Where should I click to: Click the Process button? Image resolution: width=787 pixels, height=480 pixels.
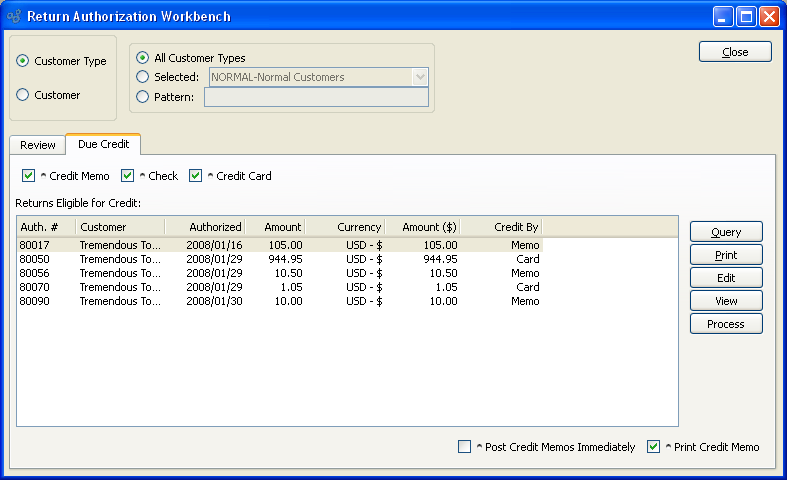pos(726,324)
